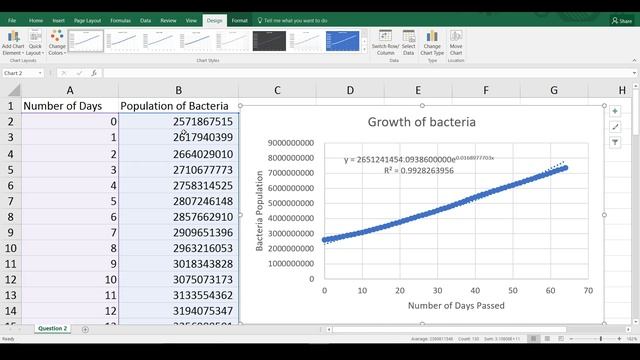The width and height of the screenshot is (640, 360).
Task: Select the blue background chart style
Action: (342, 41)
